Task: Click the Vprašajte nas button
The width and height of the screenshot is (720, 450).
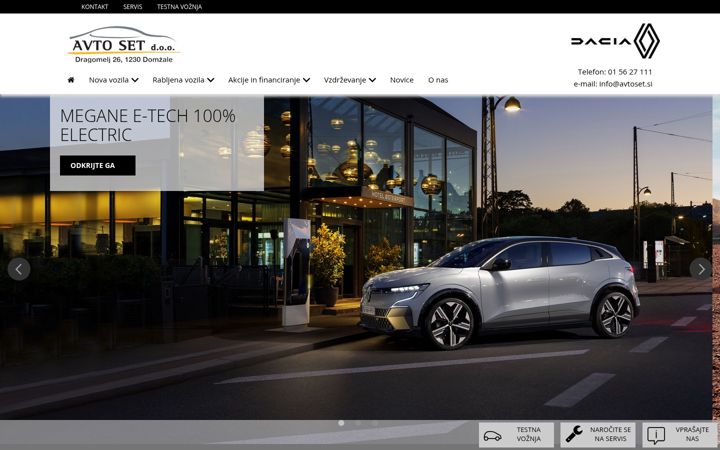Action: [x=681, y=435]
